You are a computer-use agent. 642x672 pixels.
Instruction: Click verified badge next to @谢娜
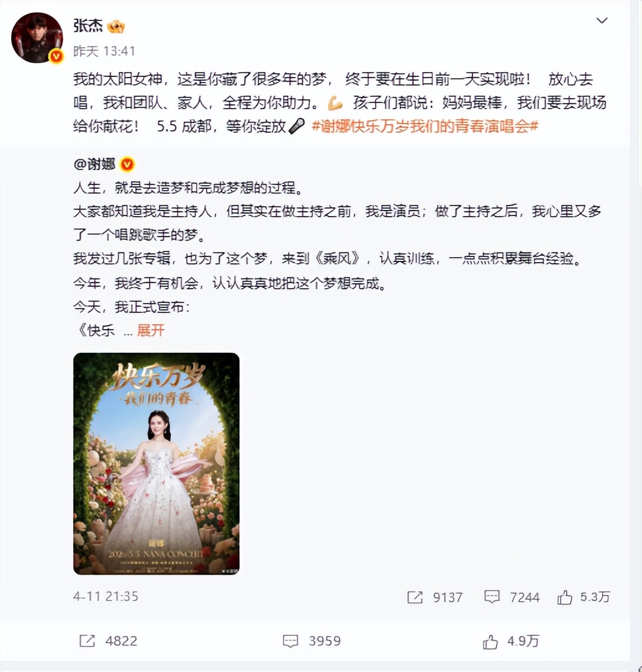127,164
